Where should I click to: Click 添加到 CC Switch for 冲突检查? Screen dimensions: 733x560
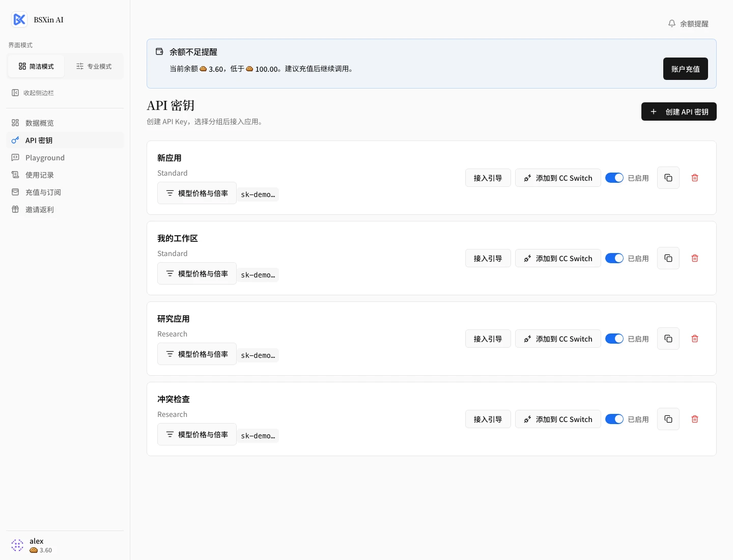(x=558, y=419)
